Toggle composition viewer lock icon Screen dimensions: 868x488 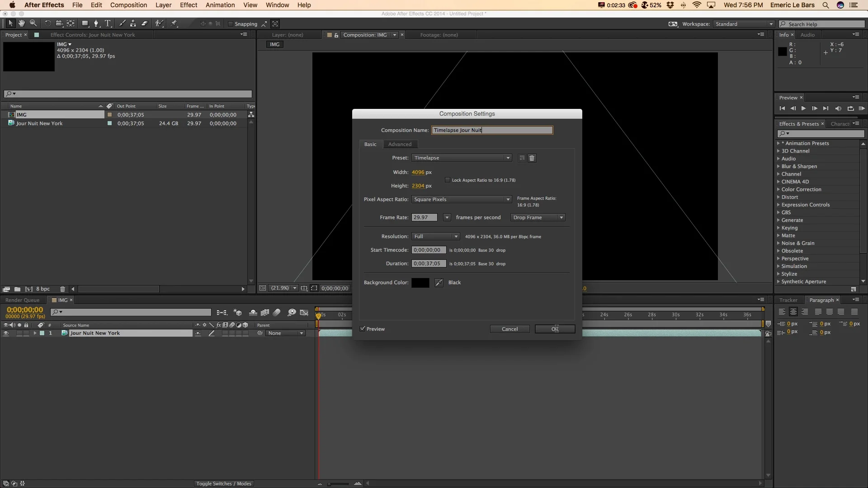point(336,35)
